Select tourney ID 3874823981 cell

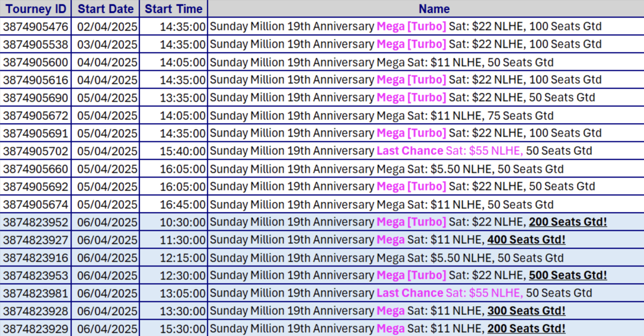click(36, 293)
